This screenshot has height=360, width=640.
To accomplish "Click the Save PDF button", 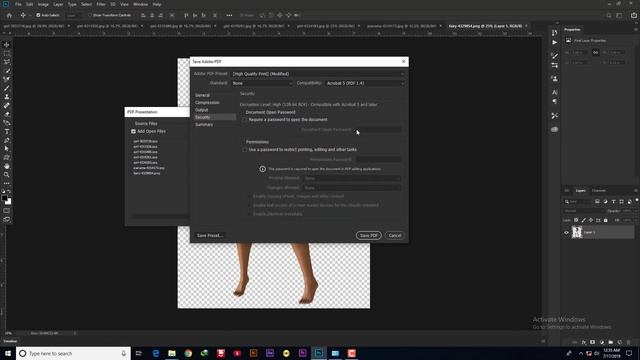I will pyautogui.click(x=369, y=236).
